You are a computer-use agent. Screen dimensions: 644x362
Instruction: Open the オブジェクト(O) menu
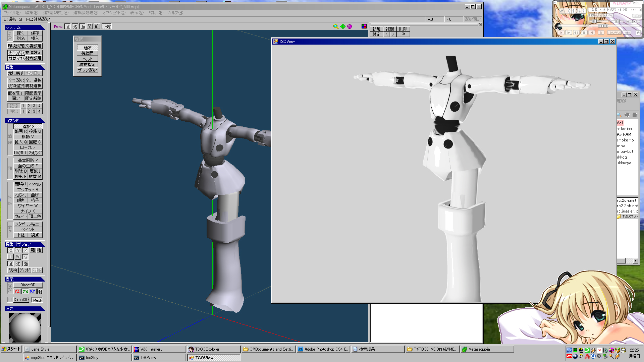click(114, 13)
